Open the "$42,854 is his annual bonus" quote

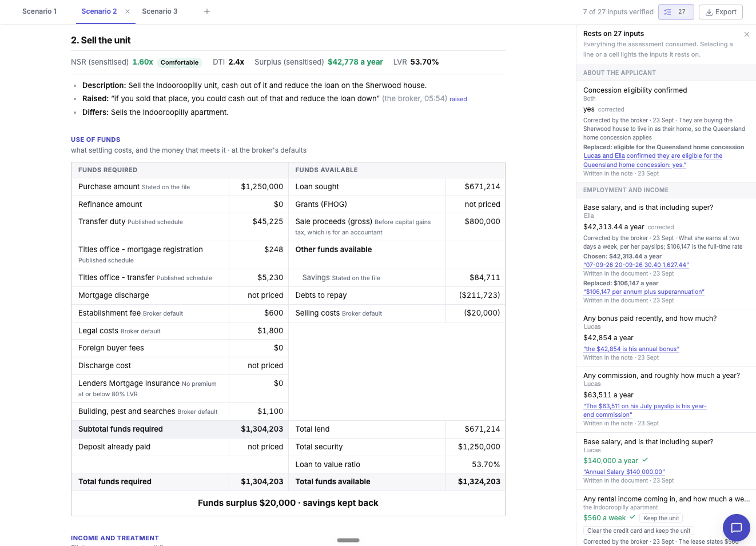click(x=631, y=349)
